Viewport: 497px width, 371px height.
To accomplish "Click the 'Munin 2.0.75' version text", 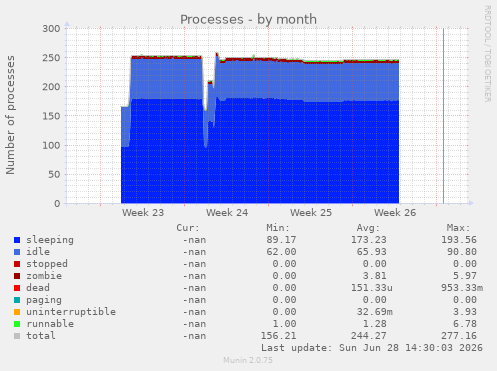I will (248, 360).
